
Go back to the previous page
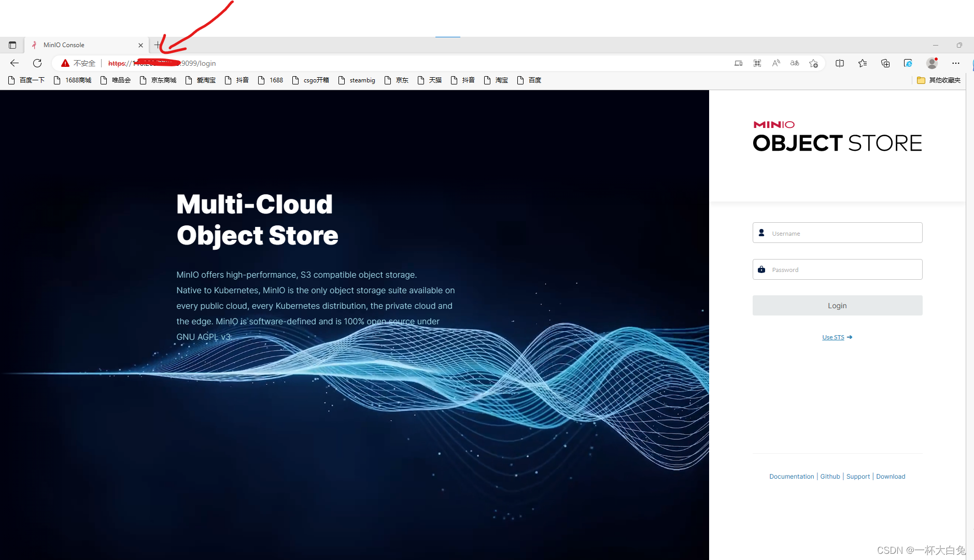tap(15, 63)
